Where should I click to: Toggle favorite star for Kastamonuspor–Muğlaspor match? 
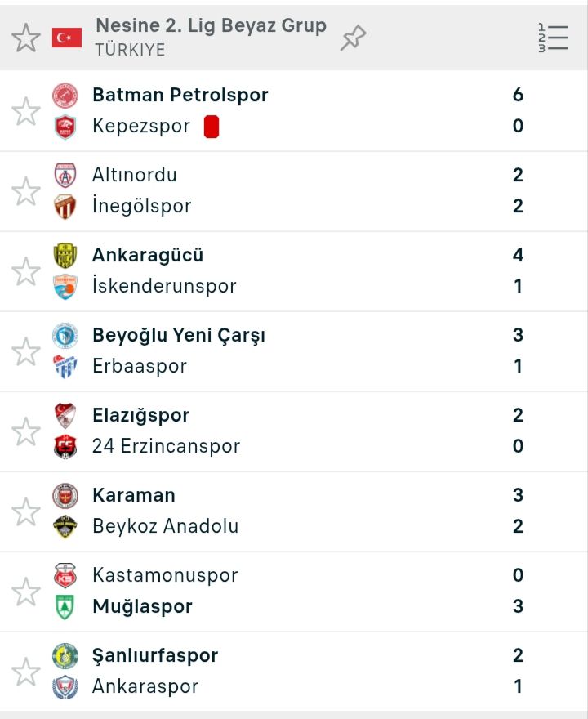tap(26, 592)
